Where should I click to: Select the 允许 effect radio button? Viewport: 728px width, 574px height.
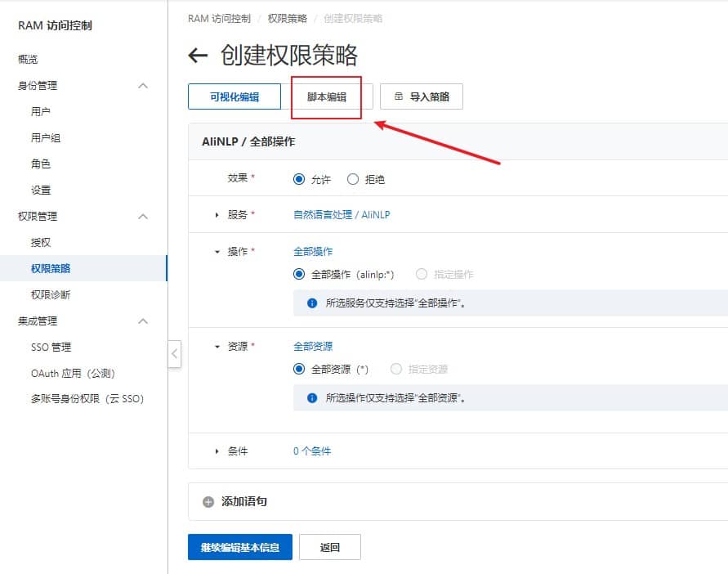click(299, 179)
